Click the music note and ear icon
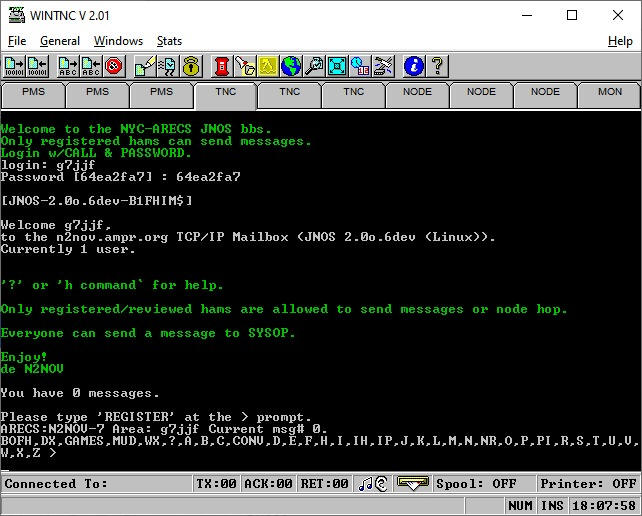Viewport: 642px width, 516px height. [373, 484]
